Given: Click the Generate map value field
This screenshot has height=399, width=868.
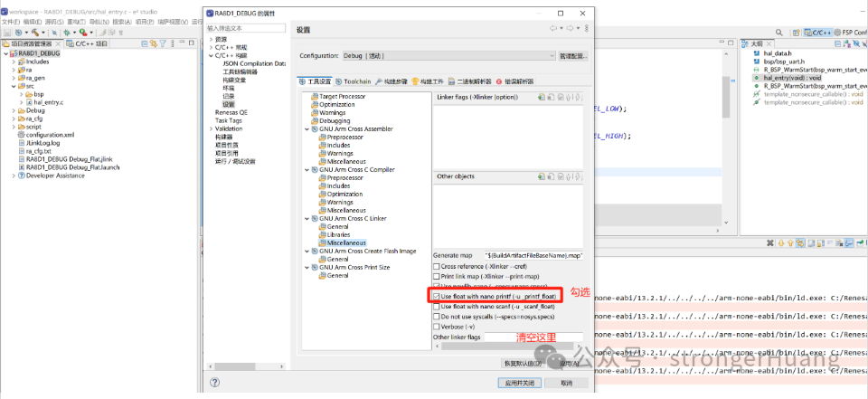Looking at the screenshot, I should click(533, 255).
